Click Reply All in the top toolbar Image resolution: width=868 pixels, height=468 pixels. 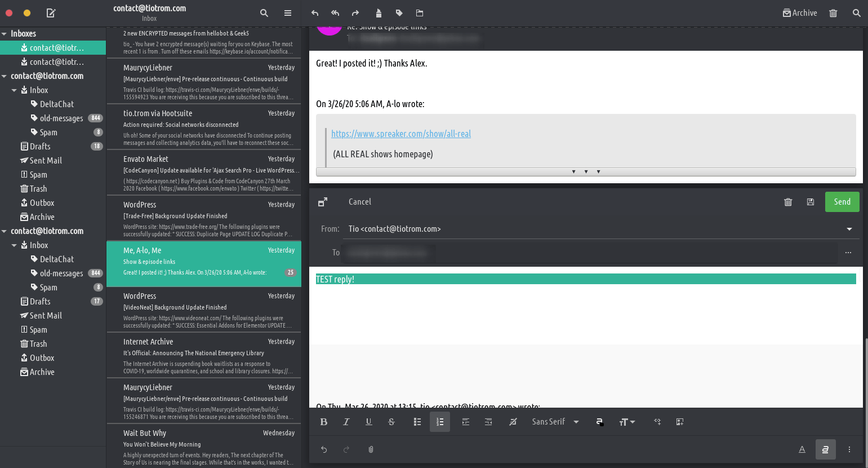pyautogui.click(x=335, y=13)
